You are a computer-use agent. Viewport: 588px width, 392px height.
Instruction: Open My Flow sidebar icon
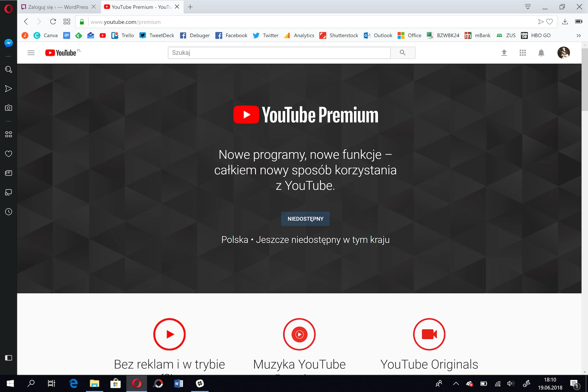tap(8, 89)
